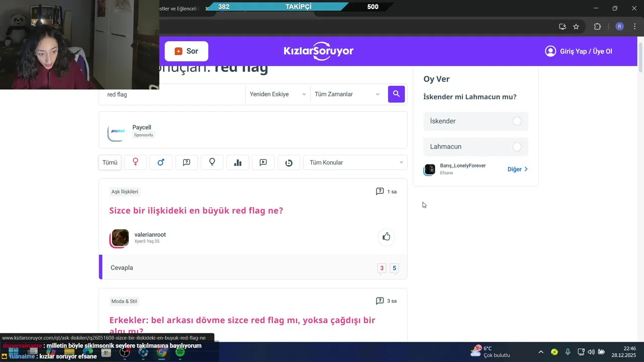Viewport: 644px width, 362px height.
Task: Open the bel arkası dövme question
Action: point(242,325)
